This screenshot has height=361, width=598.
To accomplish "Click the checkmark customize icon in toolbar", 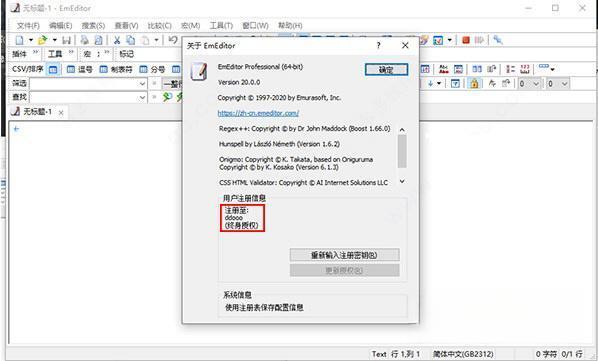I will 438,40.
